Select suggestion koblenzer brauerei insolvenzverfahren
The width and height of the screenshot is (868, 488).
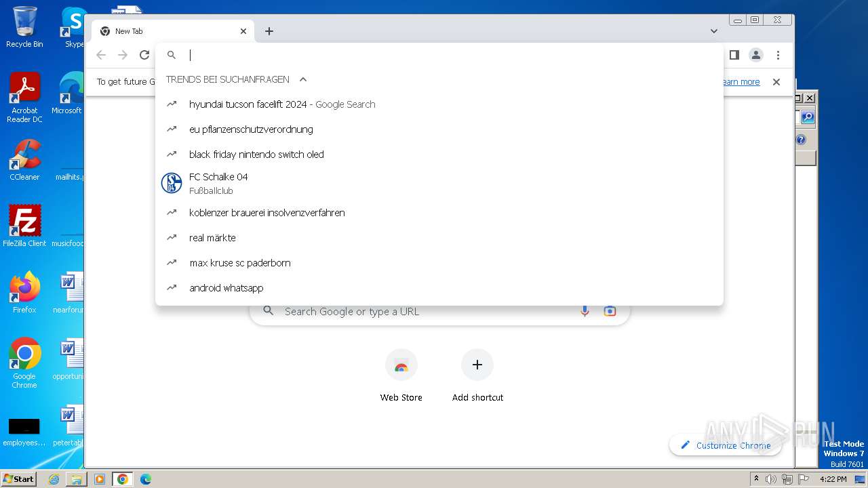[439, 213]
